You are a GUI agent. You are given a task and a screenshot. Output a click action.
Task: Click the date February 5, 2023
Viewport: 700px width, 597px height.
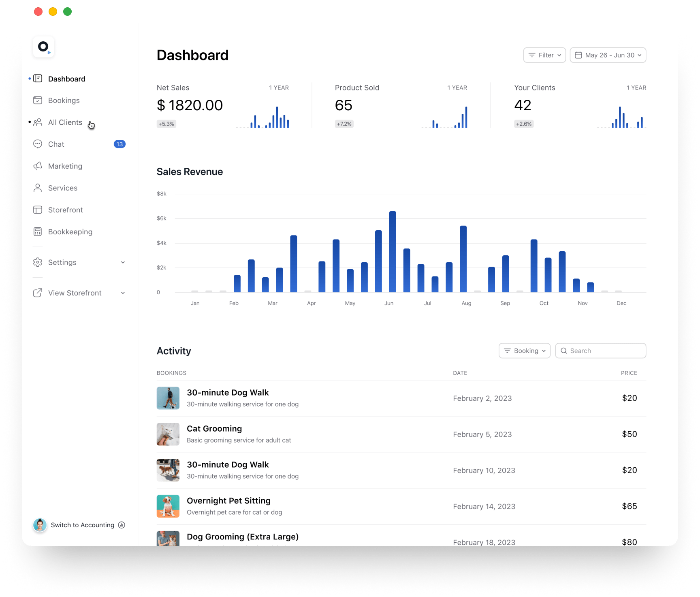482,434
